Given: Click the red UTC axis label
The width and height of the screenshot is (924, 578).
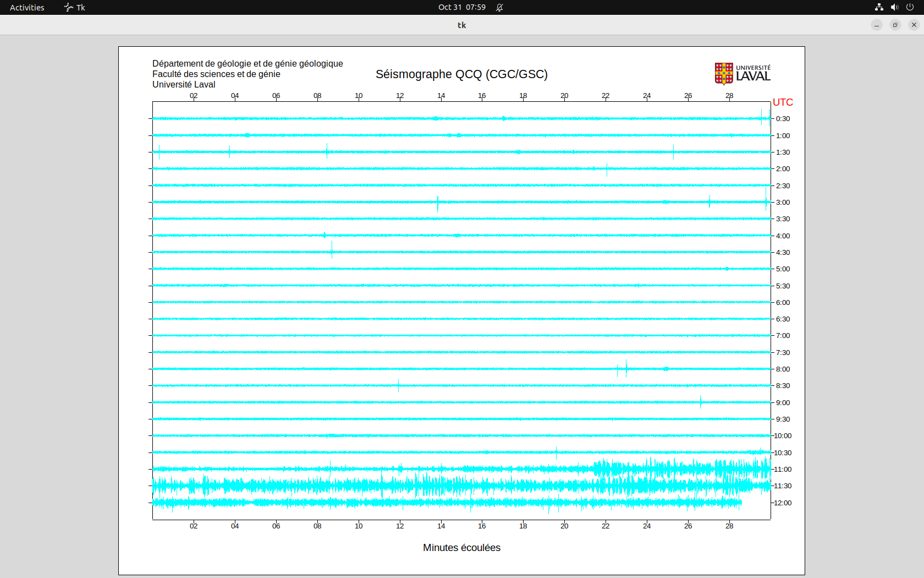Looking at the screenshot, I should (x=783, y=102).
